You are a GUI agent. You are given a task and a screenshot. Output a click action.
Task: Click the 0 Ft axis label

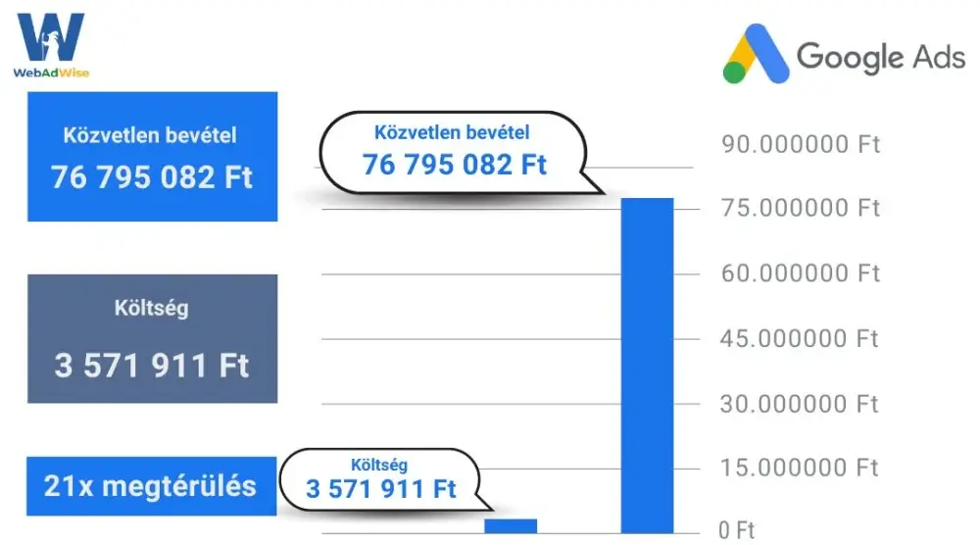(x=737, y=530)
